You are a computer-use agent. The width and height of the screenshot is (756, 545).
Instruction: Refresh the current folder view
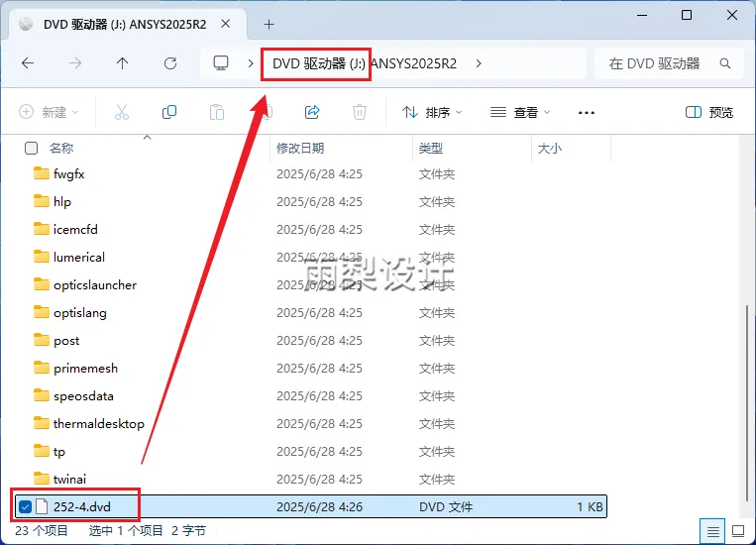[170, 63]
